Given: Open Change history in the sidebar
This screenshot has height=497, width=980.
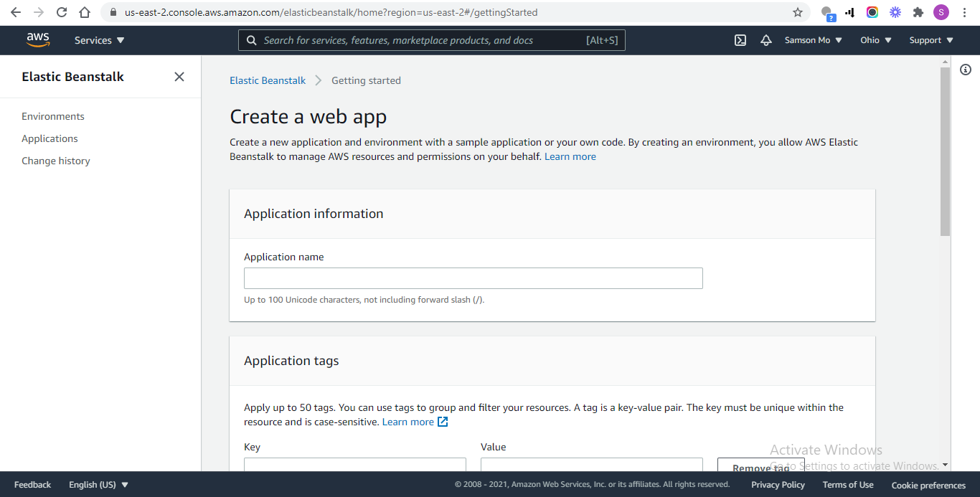Looking at the screenshot, I should [x=56, y=161].
